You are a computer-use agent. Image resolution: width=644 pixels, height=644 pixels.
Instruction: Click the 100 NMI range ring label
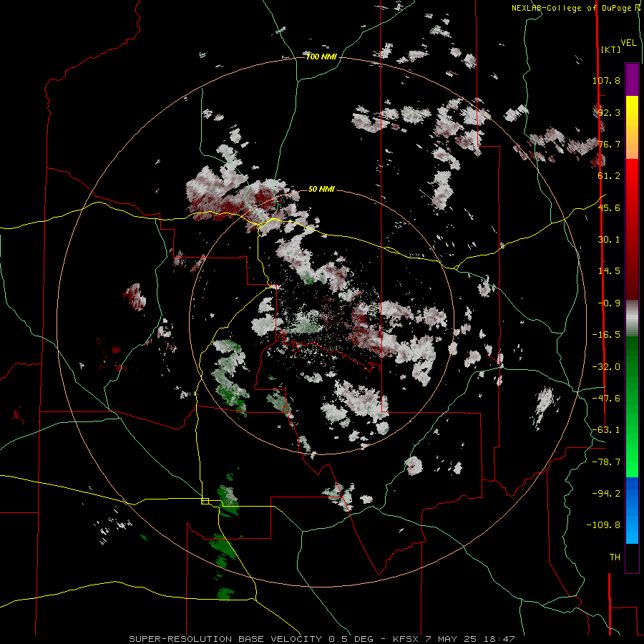321,57
